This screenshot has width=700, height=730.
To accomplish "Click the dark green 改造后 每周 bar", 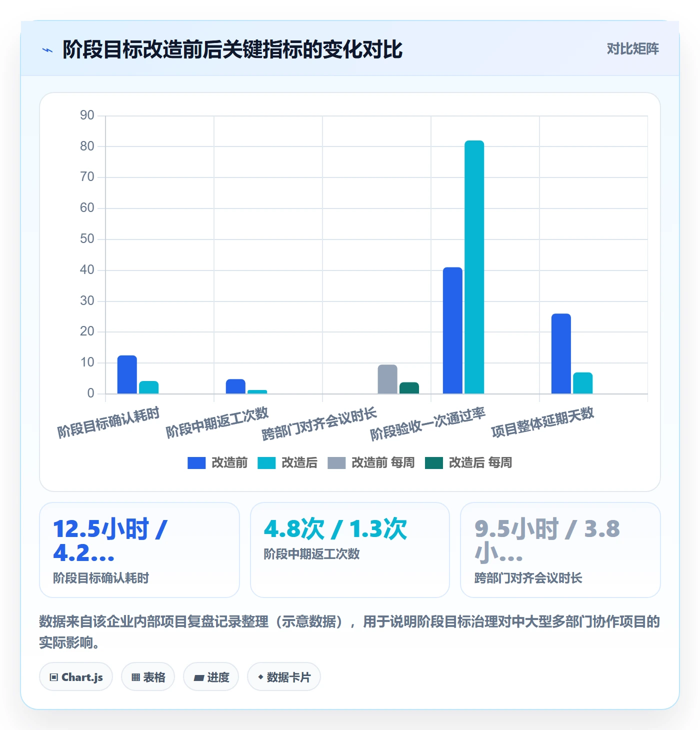I will pos(409,388).
